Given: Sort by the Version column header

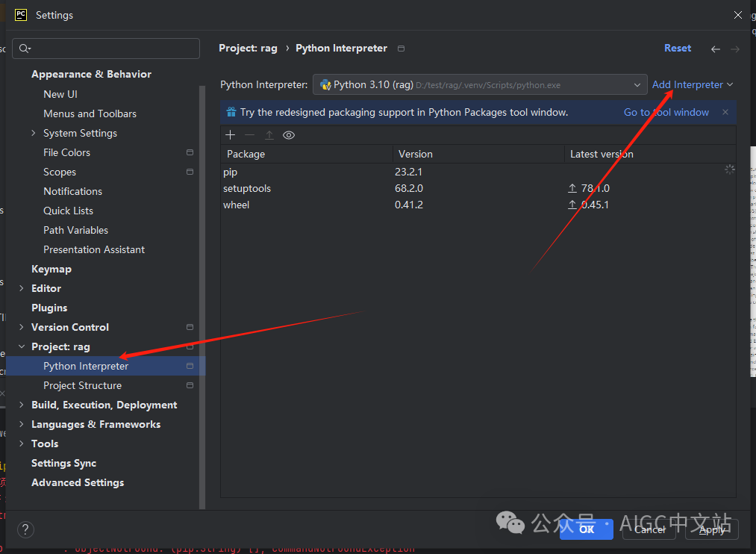Looking at the screenshot, I should 478,154.
